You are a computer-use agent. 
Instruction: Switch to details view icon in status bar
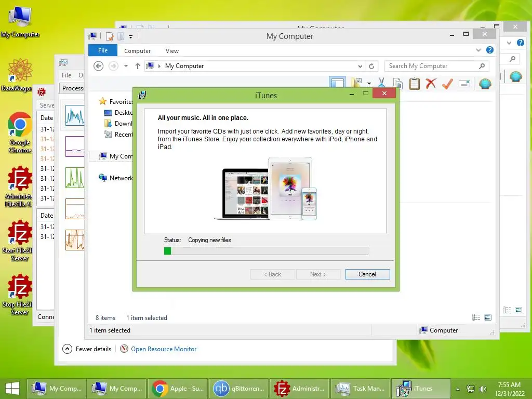[x=476, y=317]
